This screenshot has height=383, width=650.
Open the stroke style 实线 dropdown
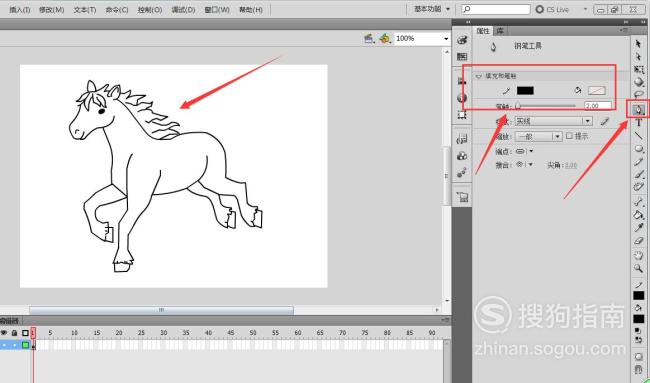click(x=553, y=121)
